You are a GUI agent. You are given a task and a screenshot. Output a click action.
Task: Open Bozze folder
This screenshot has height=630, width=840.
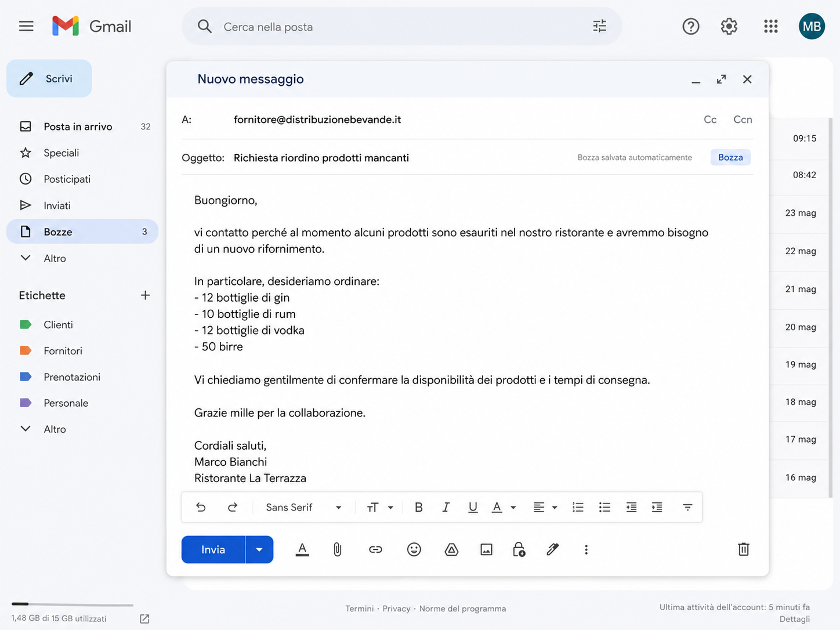click(82, 231)
